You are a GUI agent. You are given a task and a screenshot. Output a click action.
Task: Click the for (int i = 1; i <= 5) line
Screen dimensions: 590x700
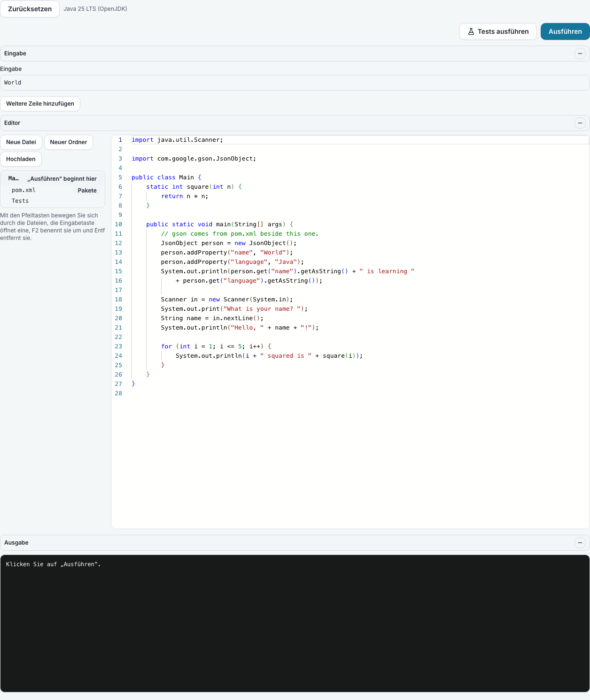point(216,346)
